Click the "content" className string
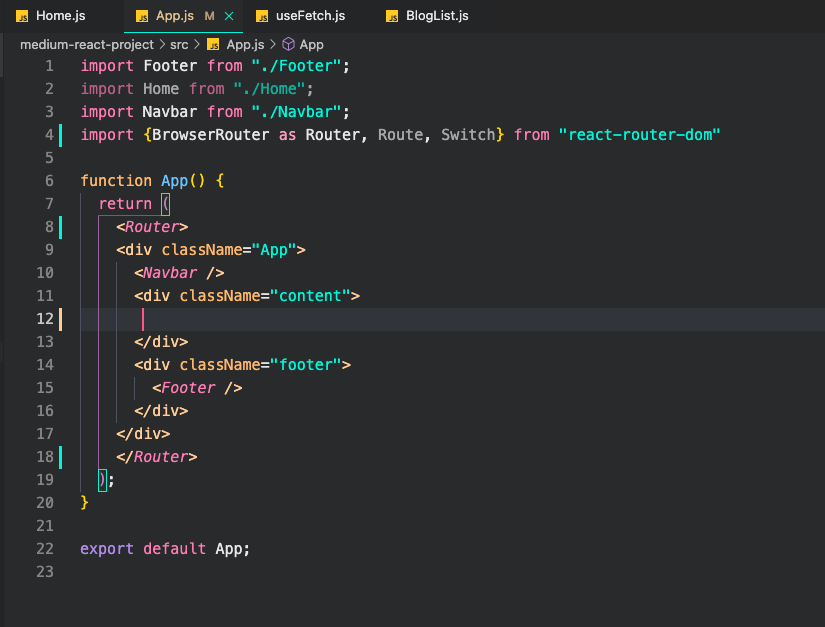The image size is (825, 627). point(310,296)
